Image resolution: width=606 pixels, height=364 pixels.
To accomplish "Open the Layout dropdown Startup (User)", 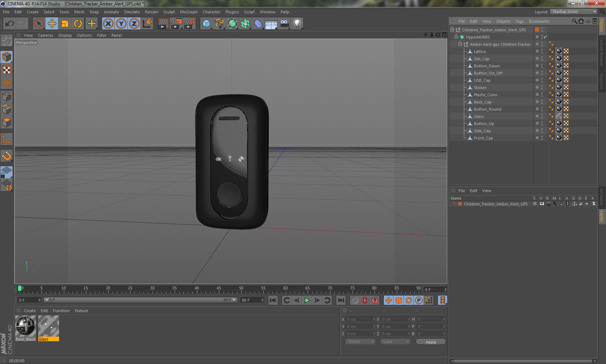I will (574, 12).
